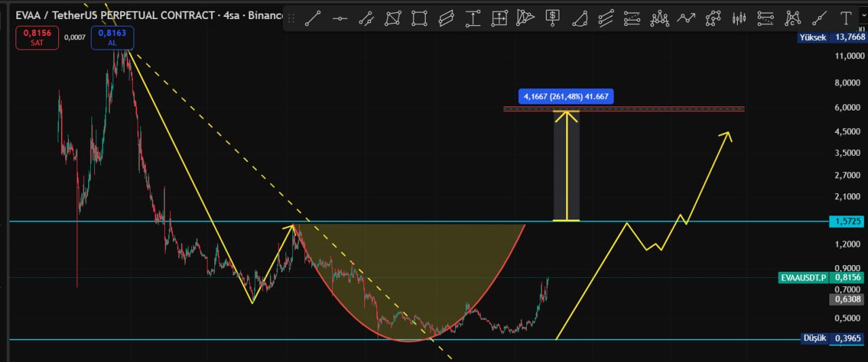Select the Text tool T icon
The height and width of the screenshot is (362, 868).
(x=846, y=18)
